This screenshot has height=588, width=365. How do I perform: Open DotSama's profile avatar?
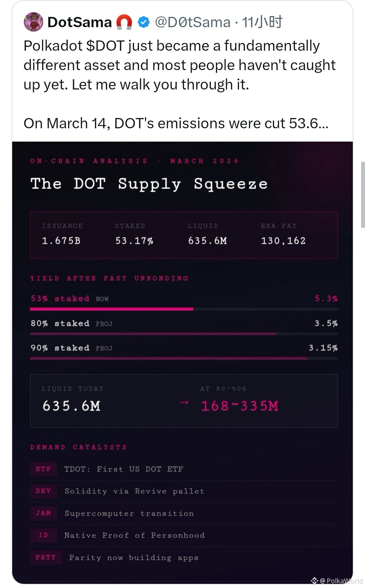tap(34, 22)
